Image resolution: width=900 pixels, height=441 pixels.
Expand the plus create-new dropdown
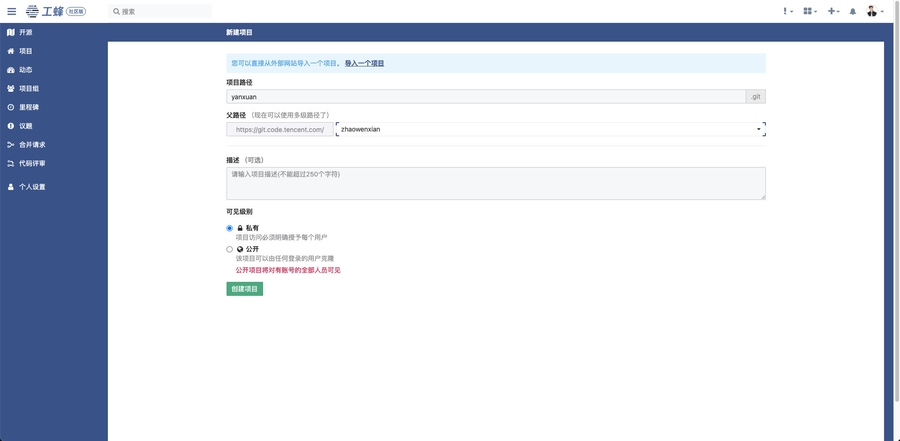[834, 11]
